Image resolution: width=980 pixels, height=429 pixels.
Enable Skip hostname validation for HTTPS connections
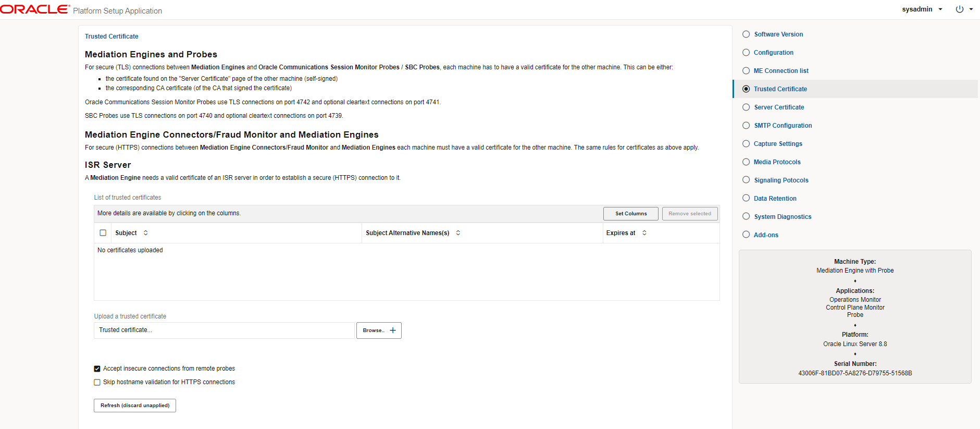pos(97,382)
